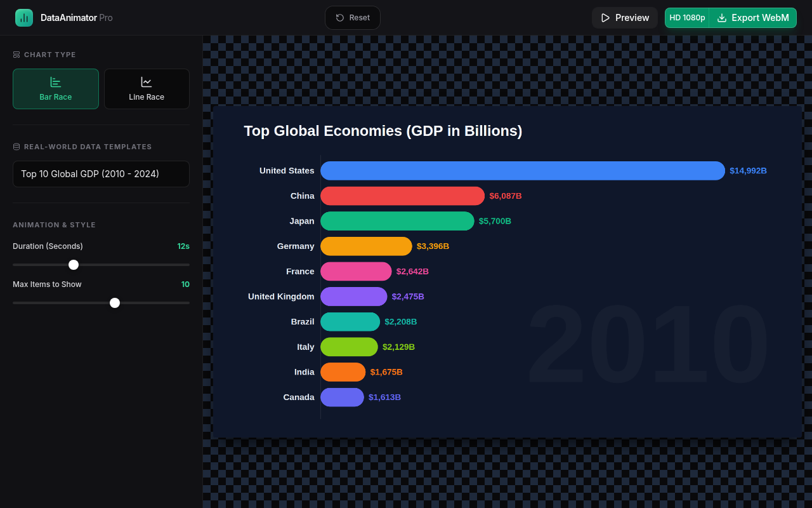The width and height of the screenshot is (812, 508).
Task: Click the Max Items to Show slider handle
Action: tap(115, 303)
